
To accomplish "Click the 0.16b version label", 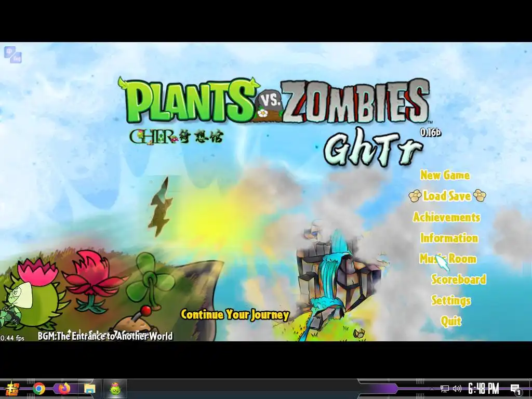I will coord(430,132).
